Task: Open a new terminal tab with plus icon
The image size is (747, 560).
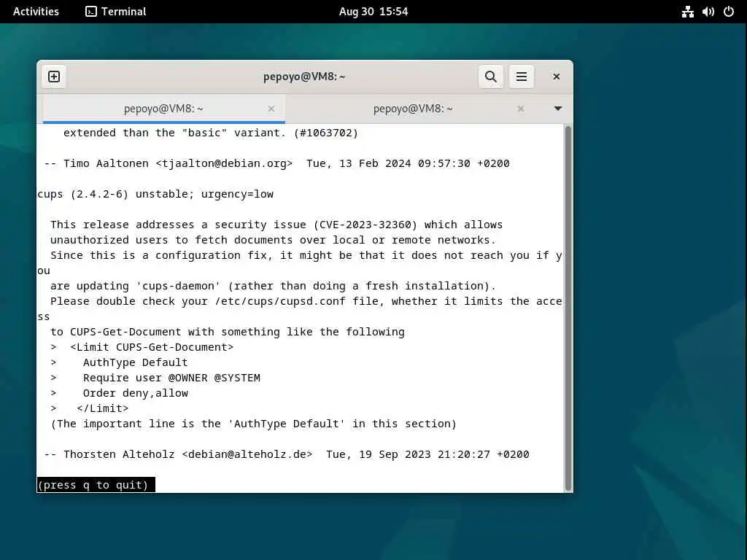Action: [54, 77]
